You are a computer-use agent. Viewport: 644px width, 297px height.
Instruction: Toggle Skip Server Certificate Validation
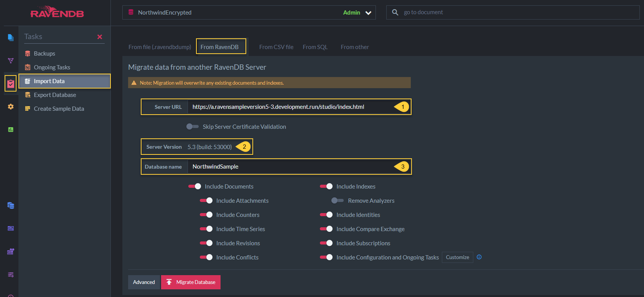point(193,126)
